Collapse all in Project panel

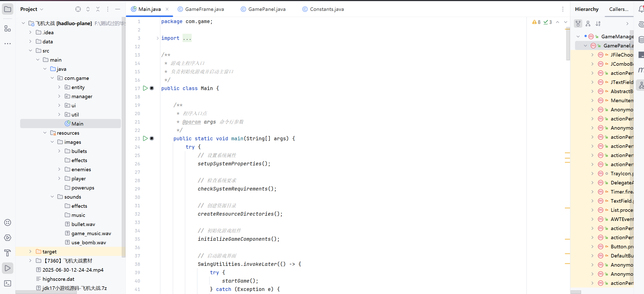pyautogui.click(x=98, y=9)
